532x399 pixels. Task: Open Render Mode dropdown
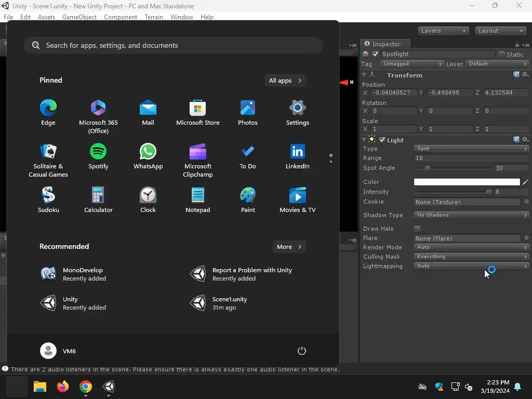471,247
